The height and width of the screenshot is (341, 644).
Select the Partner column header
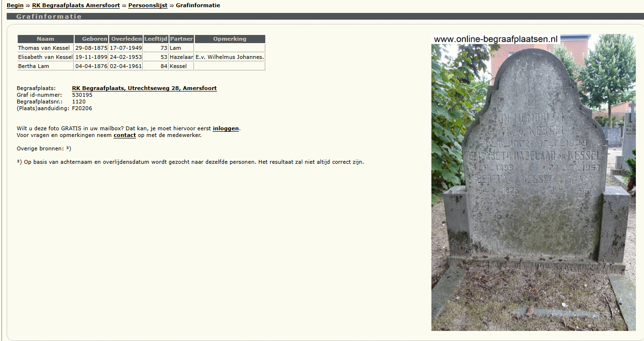tap(181, 39)
